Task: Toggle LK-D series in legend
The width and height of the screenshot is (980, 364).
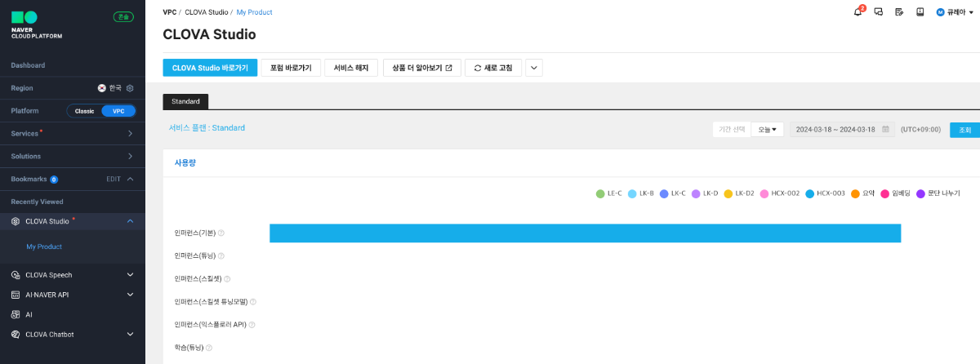Action: point(705,193)
